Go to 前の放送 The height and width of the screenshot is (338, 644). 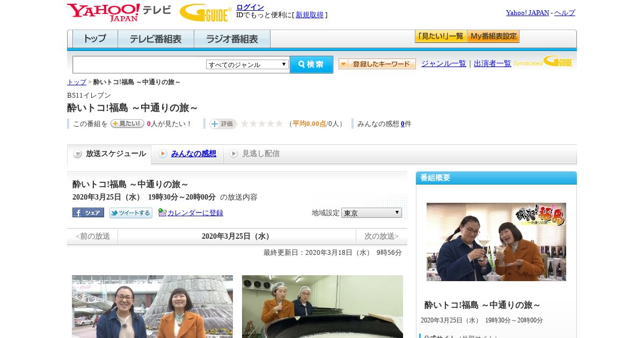point(93,236)
